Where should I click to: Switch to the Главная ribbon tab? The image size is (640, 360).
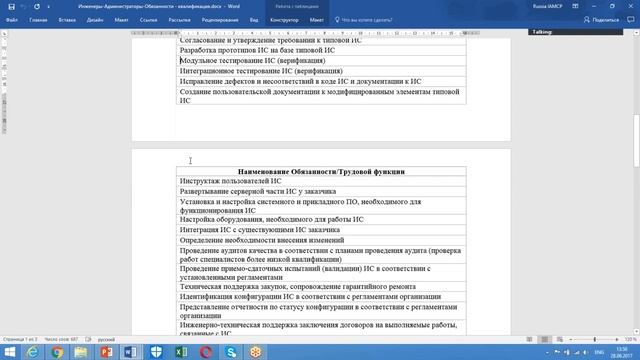38,20
